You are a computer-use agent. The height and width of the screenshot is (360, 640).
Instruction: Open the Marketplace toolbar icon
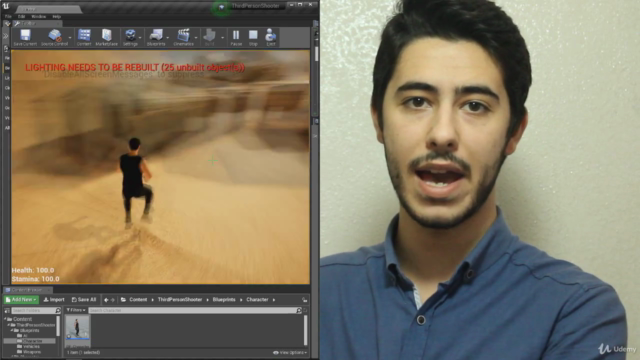tap(107, 37)
